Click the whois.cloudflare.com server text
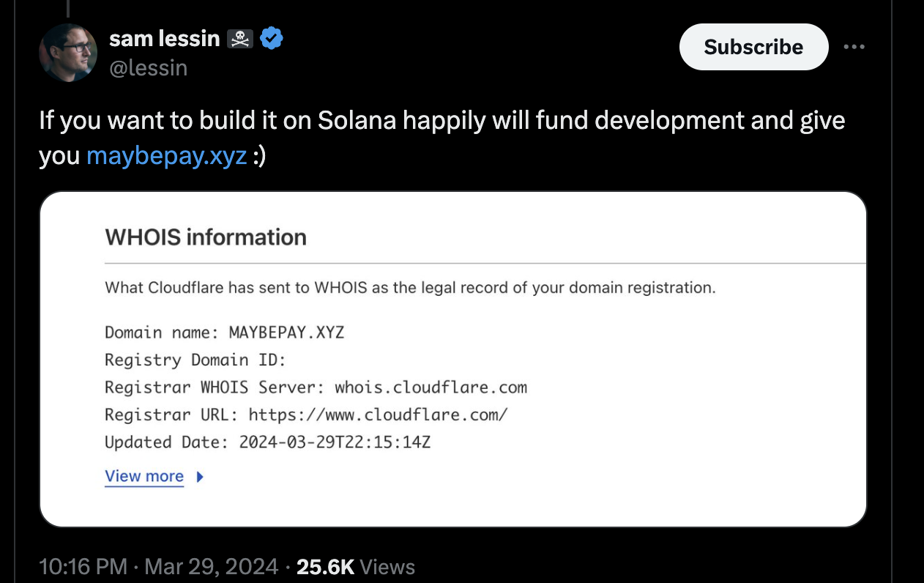The width and height of the screenshot is (924, 583). point(431,387)
